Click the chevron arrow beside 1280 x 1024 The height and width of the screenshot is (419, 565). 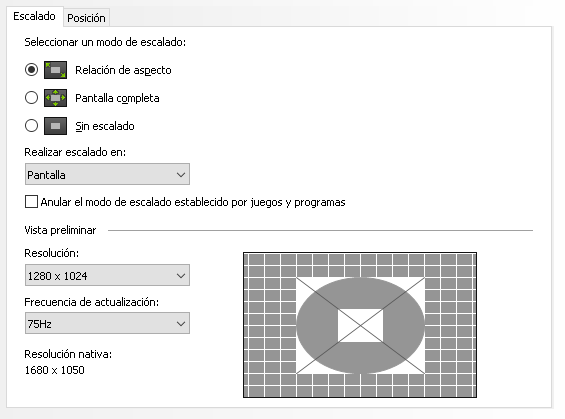[x=181, y=276]
